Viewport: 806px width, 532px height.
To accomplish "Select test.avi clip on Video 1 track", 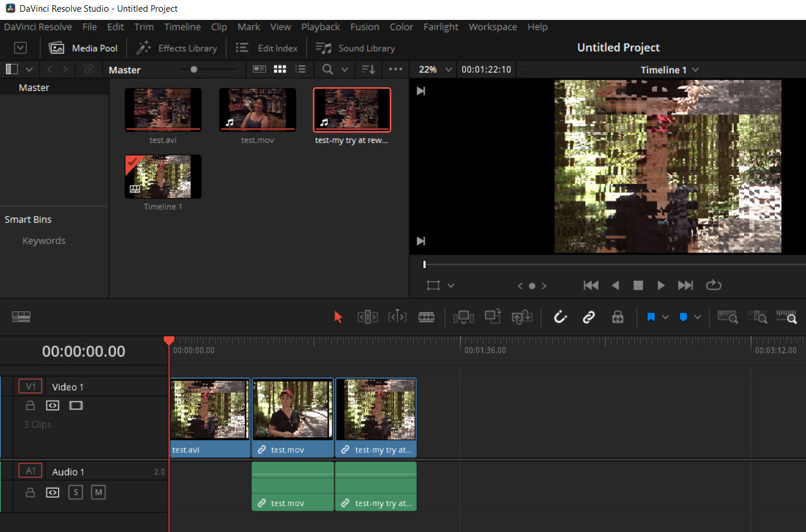I will (210, 418).
